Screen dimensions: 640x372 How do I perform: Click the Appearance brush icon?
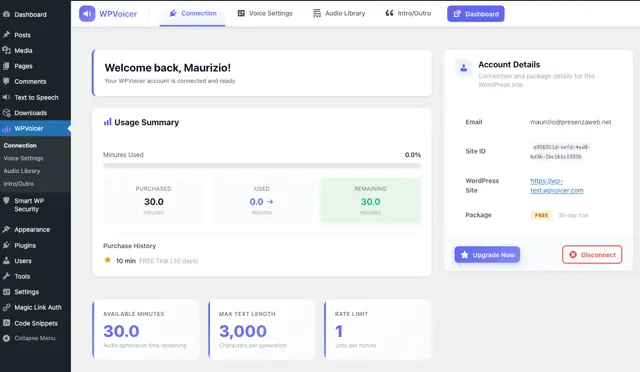(7, 229)
